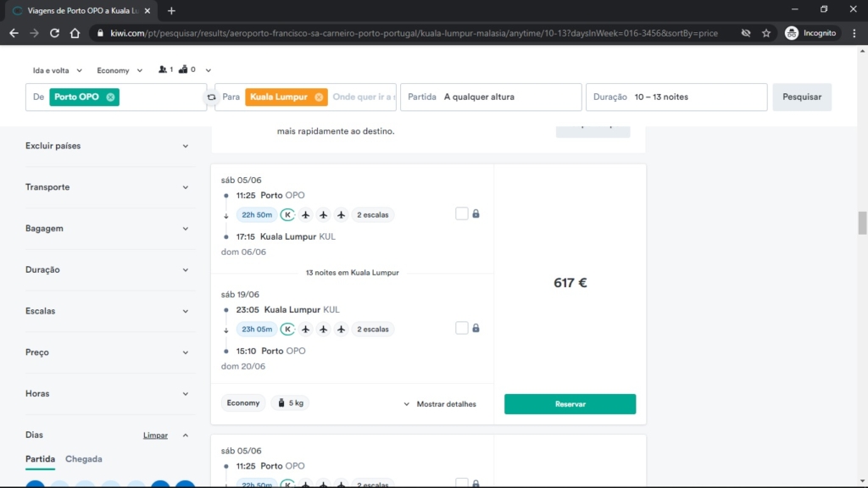Expand the Escalas filter section
The width and height of the screenshot is (868, 488).
tap(107, 311)
